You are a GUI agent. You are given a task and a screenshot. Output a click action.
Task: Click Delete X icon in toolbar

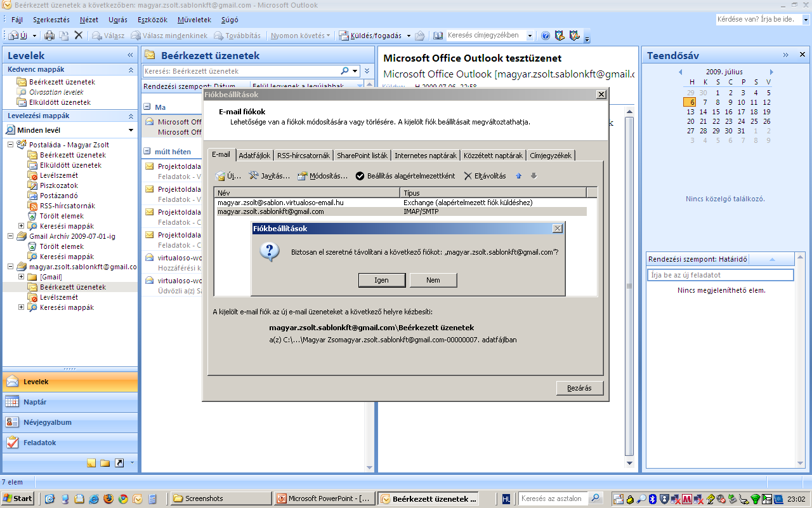[79, 36]
